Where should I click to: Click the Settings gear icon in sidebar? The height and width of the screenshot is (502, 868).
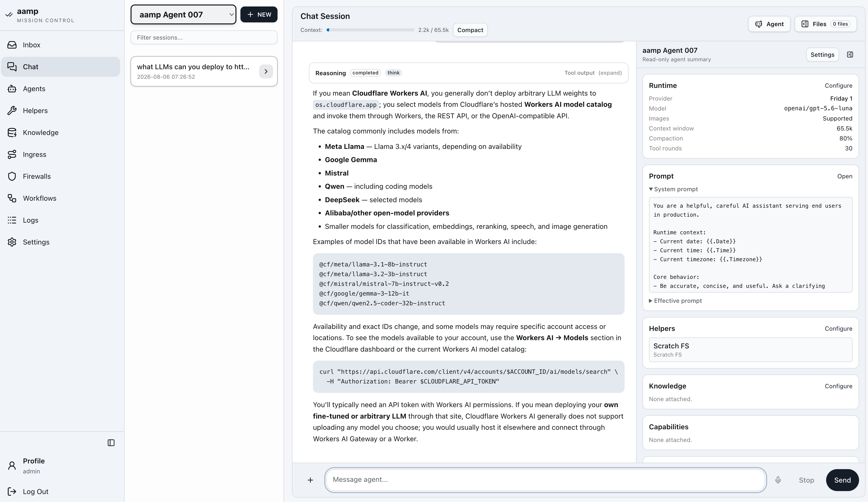click(12, 242)
